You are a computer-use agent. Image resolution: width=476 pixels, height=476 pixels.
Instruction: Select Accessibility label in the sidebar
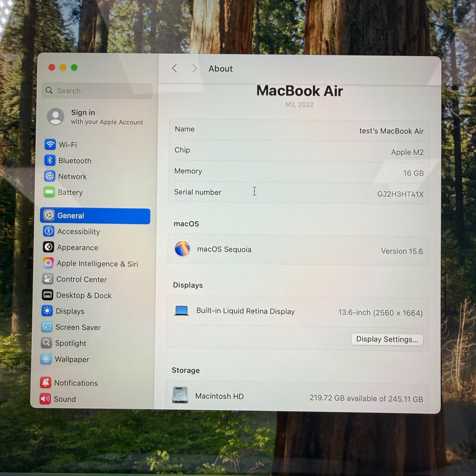78,232
